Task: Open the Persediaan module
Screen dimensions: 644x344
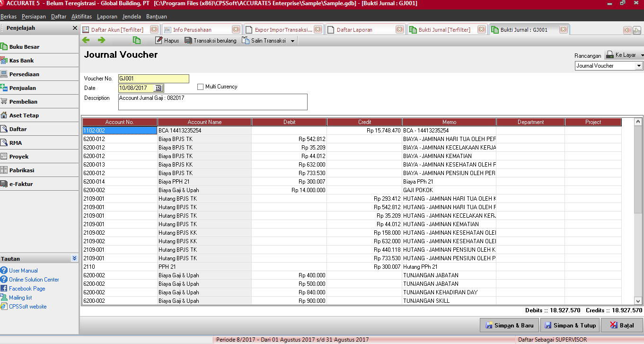Action: point(24,74)
